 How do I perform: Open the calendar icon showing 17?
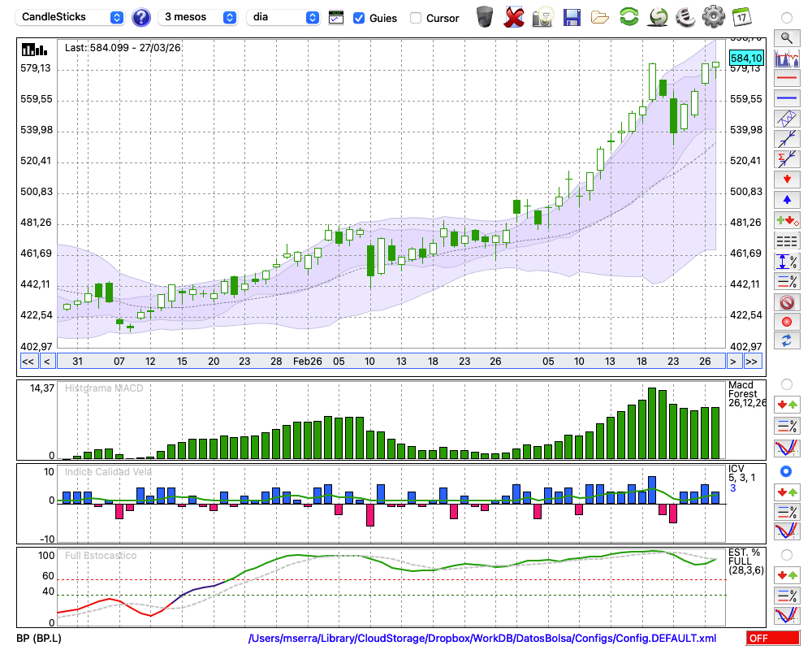[741, 17]
